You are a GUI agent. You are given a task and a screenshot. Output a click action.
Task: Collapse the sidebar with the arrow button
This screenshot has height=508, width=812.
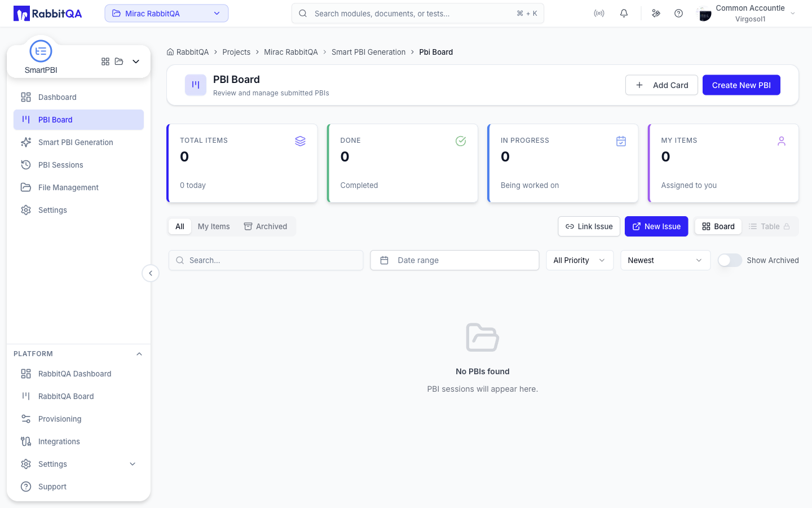click(151, 273)
